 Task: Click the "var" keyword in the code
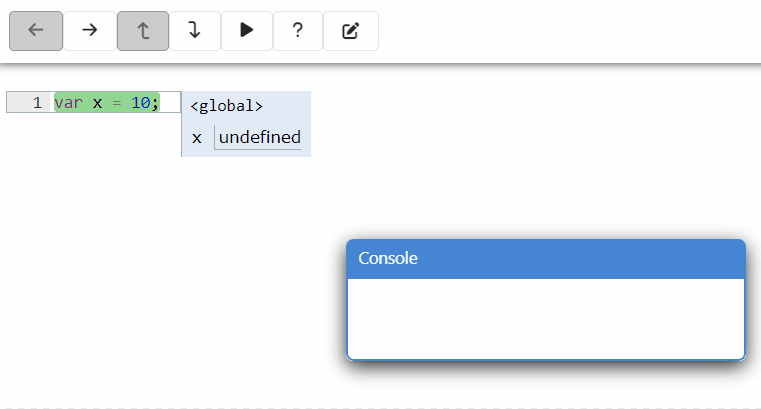[x=69, y=103]
